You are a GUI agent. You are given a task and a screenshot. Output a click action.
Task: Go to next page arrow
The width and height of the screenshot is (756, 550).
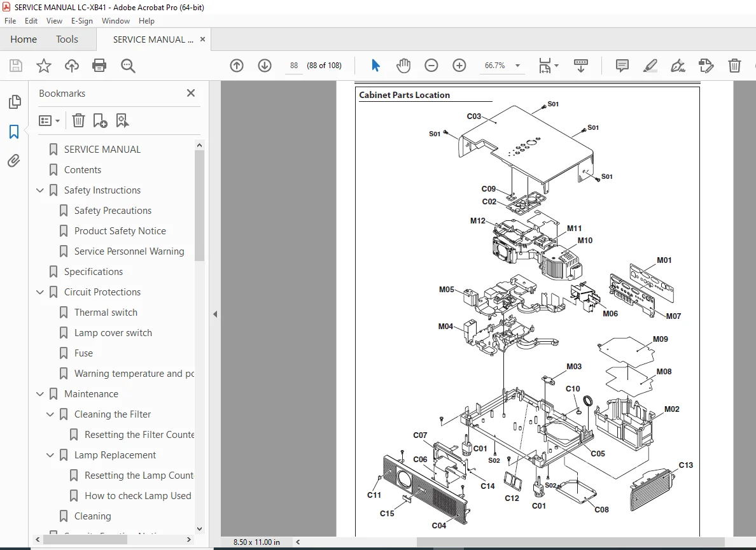point(265,66)
